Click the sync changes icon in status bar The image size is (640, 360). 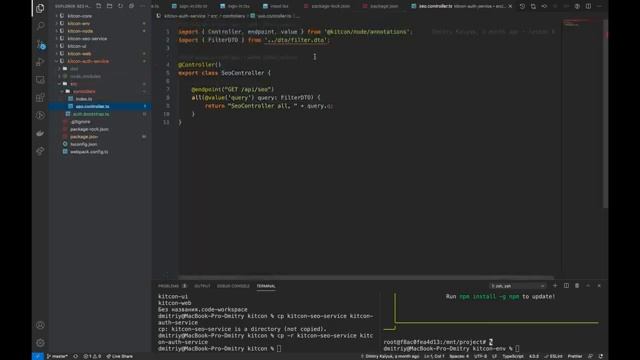click(76, 356)
